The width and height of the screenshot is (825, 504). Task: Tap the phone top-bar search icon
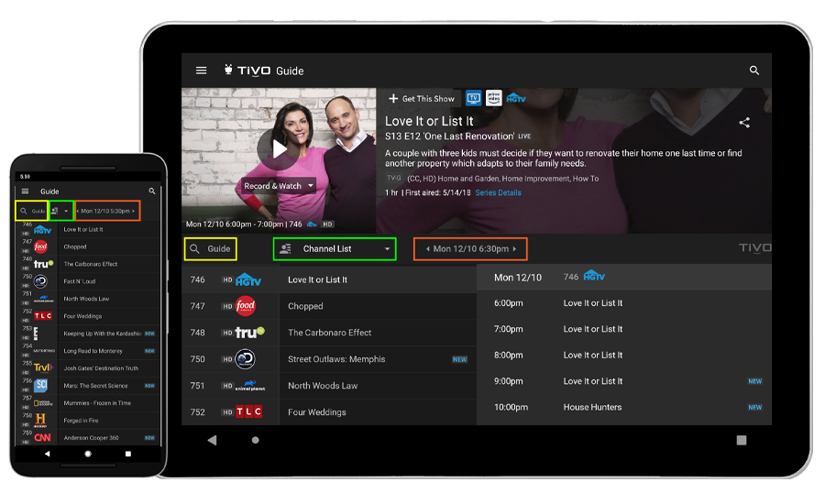pos(152,191)
